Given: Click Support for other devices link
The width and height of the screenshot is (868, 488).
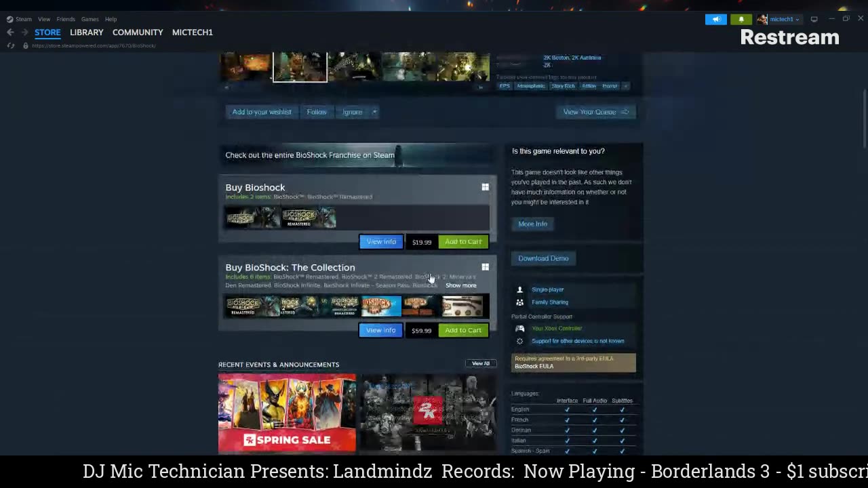Looking at the screenshot, I should click(578, 341).
